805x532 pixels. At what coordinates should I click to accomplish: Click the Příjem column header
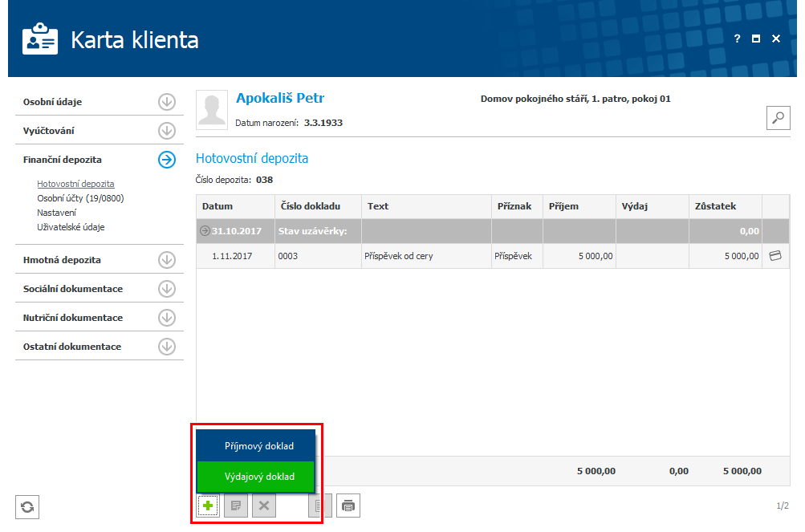point(579,206)
